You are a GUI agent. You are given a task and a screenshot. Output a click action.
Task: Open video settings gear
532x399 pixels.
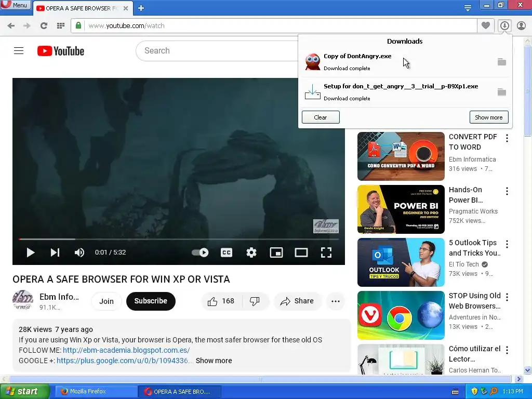251,252
